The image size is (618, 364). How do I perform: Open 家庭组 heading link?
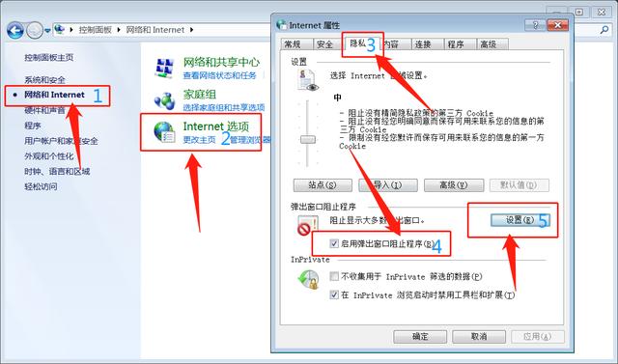(x=200, y=95)
